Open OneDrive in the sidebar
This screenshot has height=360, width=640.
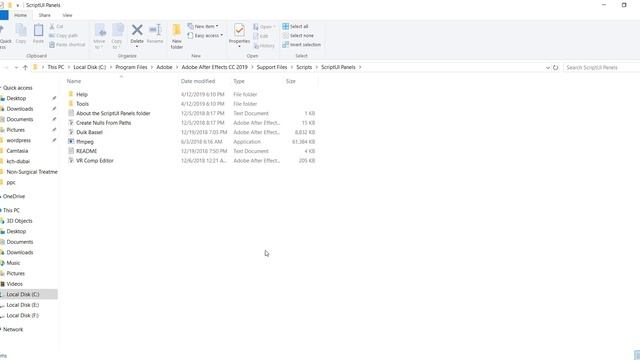point(14,196)
